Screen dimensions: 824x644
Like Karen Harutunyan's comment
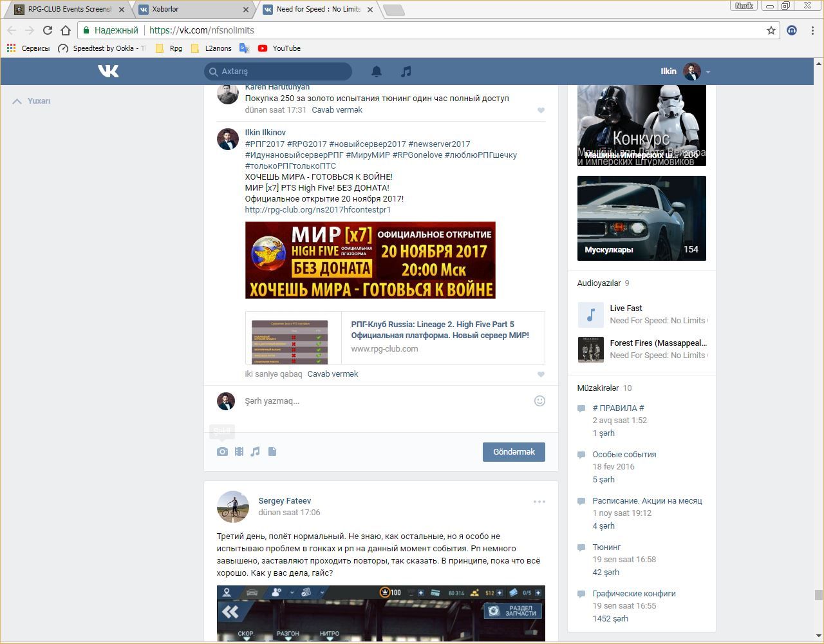(x=541, y=110)
